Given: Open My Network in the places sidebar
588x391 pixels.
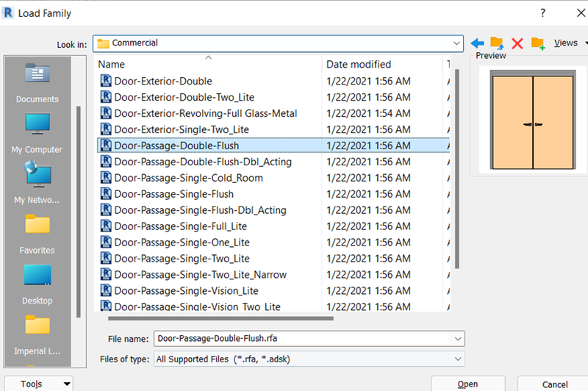Looking at the screenshot, I should tap(37, 183).
